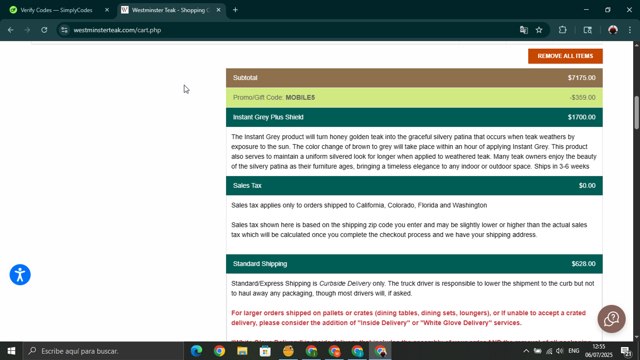640x360 pixels.
Task: Launch Microsoft Edge from the taskbar
Action: tap(196, 351)
